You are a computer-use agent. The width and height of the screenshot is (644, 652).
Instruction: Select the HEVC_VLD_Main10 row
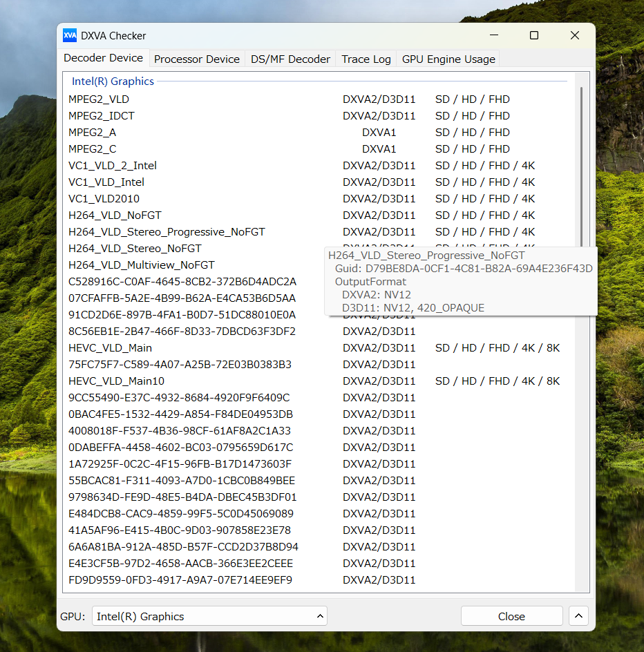[x=319, y=381]
